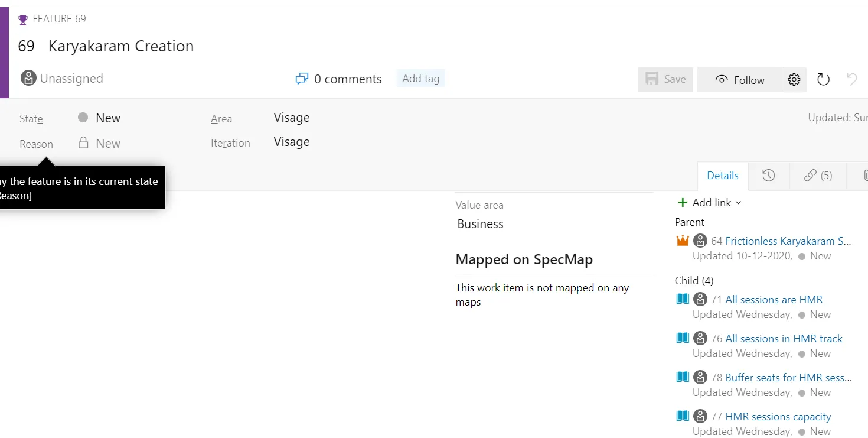This screenshot has width=868, height=438.
Task: Click the settings gear icon
Action: (794, 79)
